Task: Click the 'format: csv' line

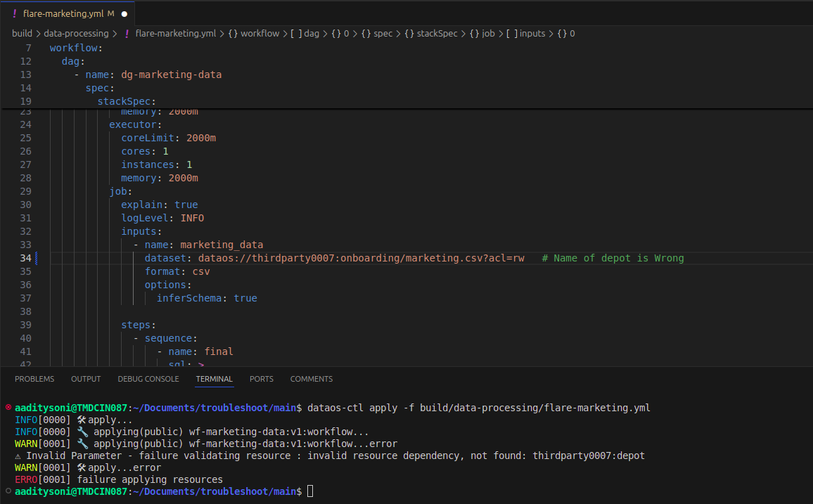Action: [177, 271]
